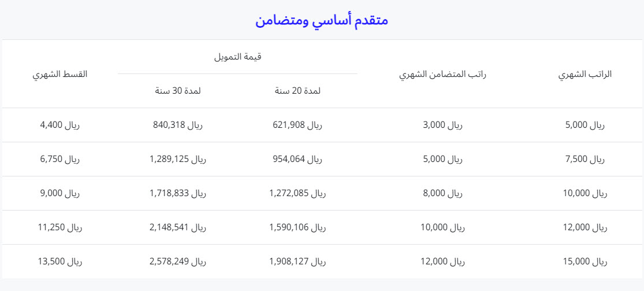Click the راتب المتضامن الشهري column header
This screenshot has height=291, width=644.
pos(443,75)
